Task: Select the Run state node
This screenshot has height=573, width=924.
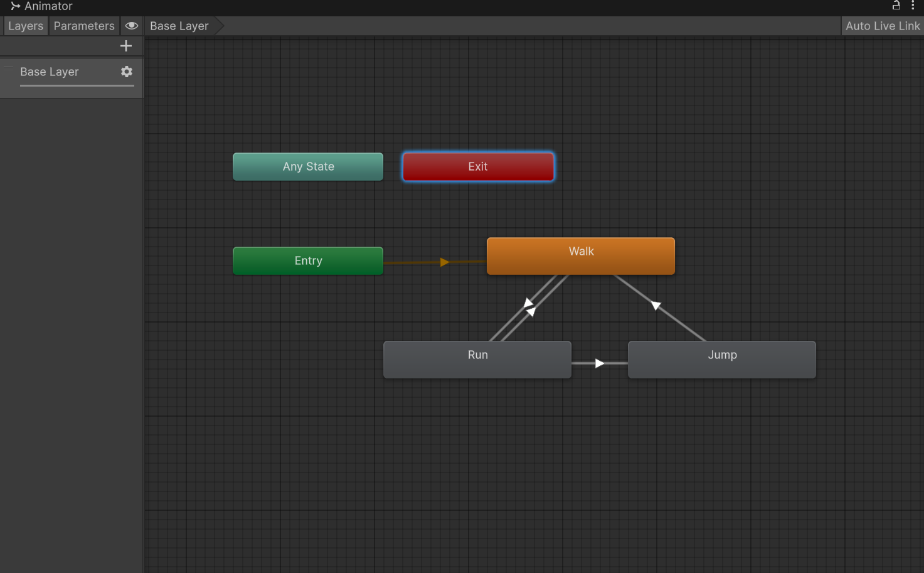Action: tap(477, 360)
